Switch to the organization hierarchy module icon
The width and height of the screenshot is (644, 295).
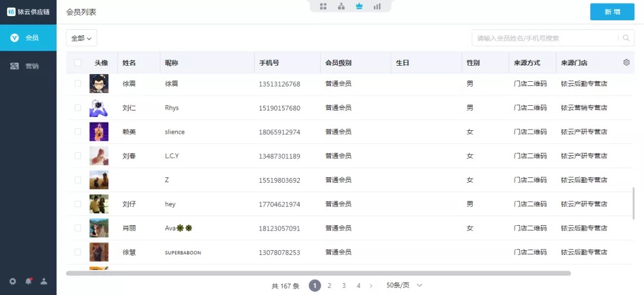(341, 7)
